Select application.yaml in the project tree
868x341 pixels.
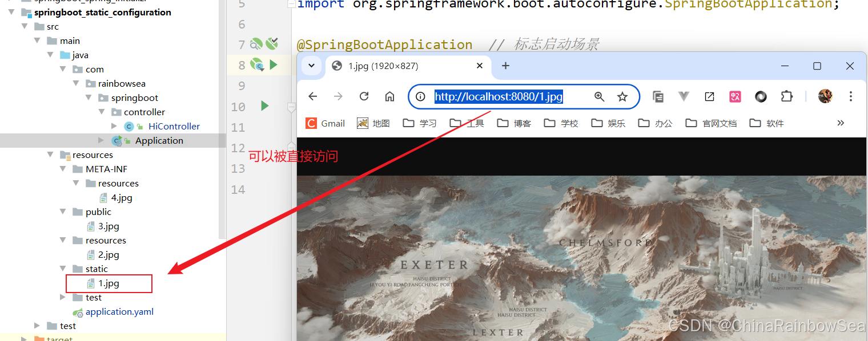point(119,311)
